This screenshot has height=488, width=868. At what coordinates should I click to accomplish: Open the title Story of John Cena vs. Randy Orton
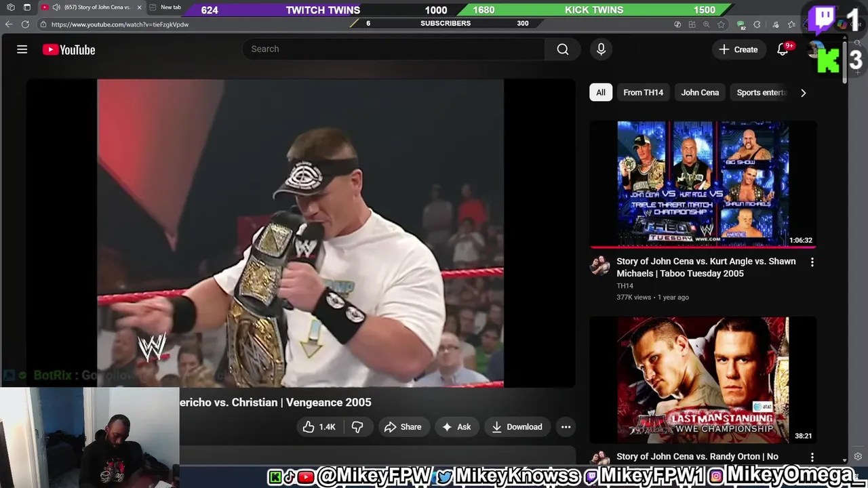pos(697,456)
